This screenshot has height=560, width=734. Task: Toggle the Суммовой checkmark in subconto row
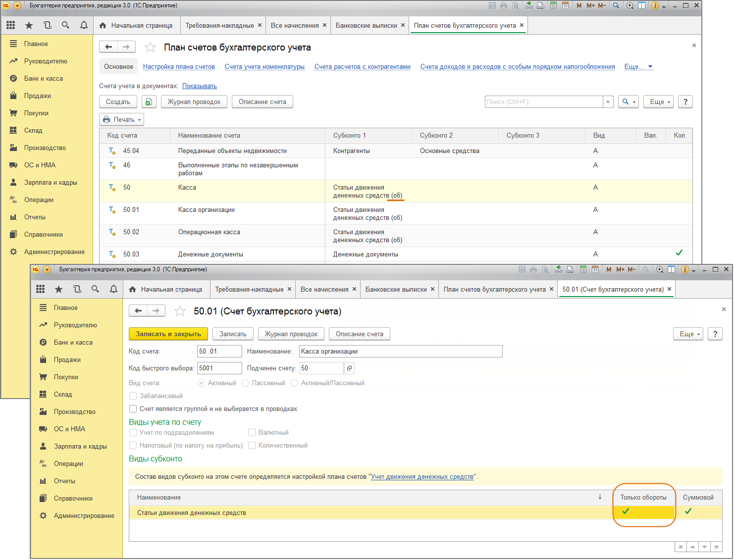click(x=688, y=511)
